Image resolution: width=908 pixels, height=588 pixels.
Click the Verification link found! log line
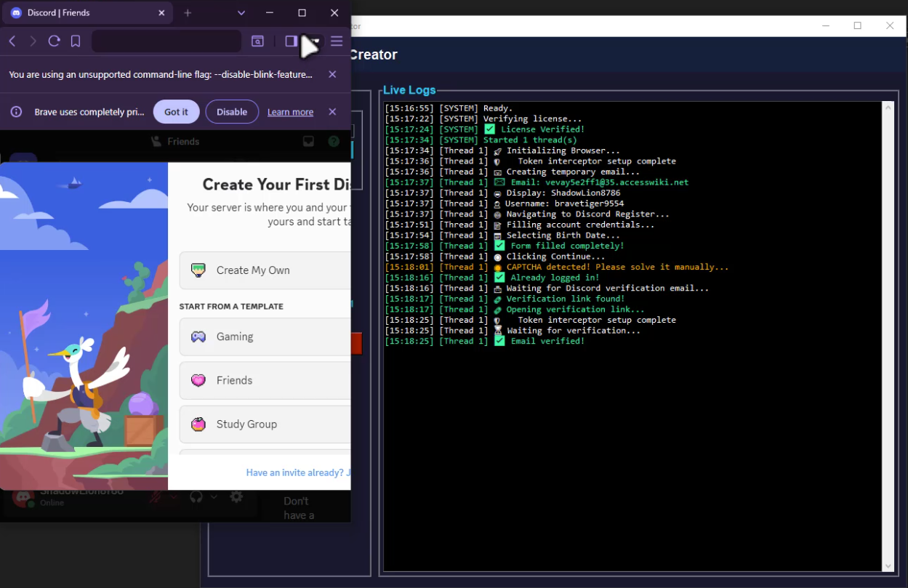505,299
